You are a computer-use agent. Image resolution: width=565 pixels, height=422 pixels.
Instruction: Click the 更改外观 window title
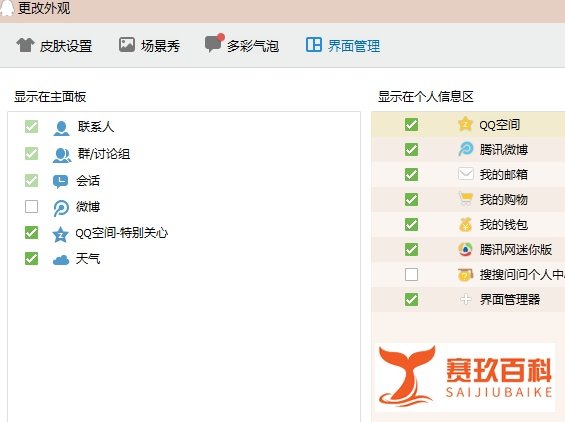44,8
